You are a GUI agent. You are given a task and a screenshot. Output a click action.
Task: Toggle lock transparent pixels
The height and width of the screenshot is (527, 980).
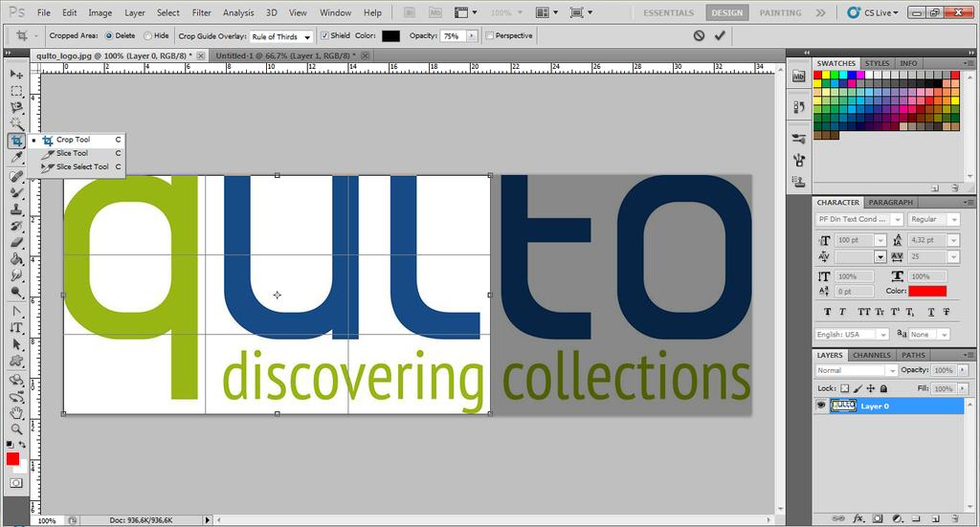(x=844, y=388)
